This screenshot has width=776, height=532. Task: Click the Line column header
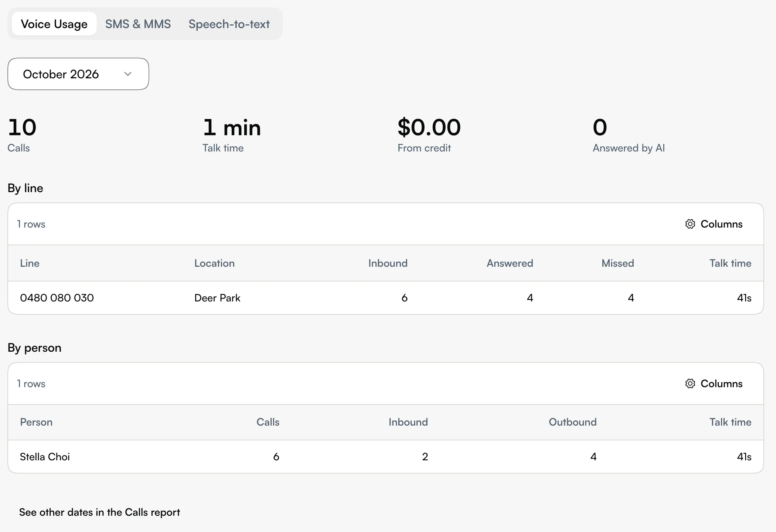click(x=30, y=263)
